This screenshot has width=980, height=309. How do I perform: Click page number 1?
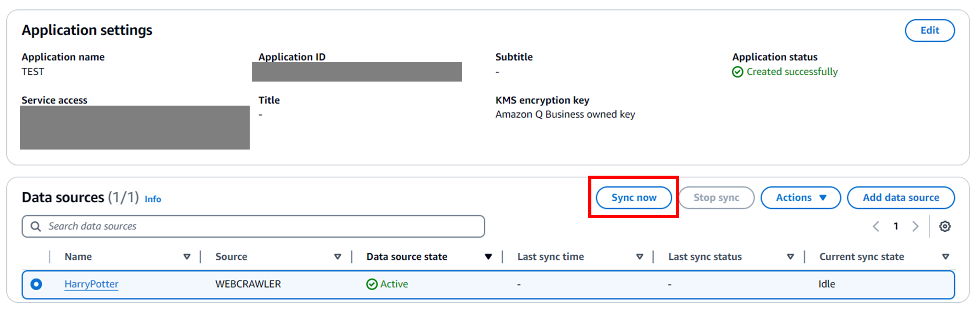[x=895, y=226]
